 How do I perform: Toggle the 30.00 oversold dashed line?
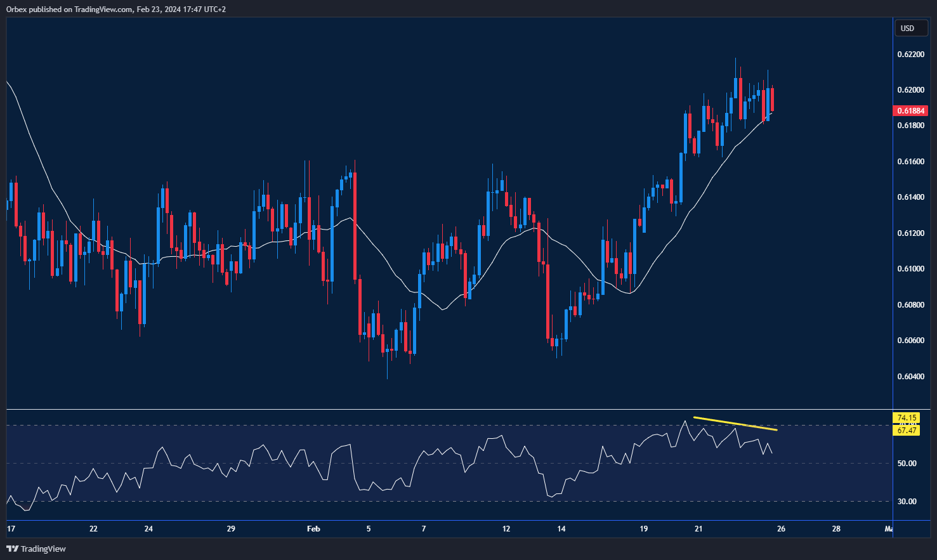(907, 501)
